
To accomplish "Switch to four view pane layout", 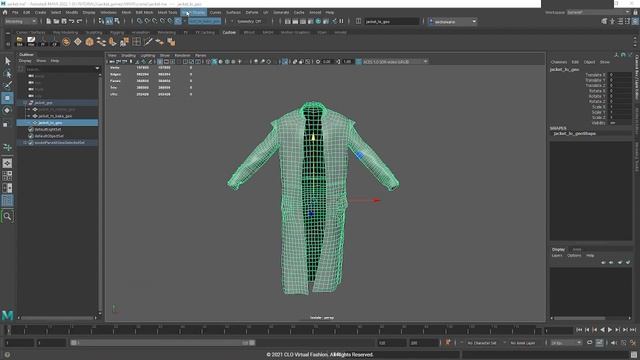I will point(7,176).
